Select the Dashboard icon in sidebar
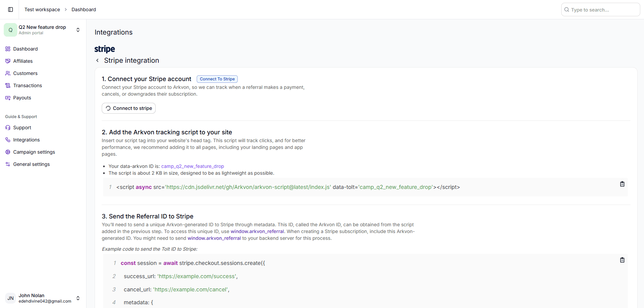Viewport: 644px width, 308px height. pos(7,49)
